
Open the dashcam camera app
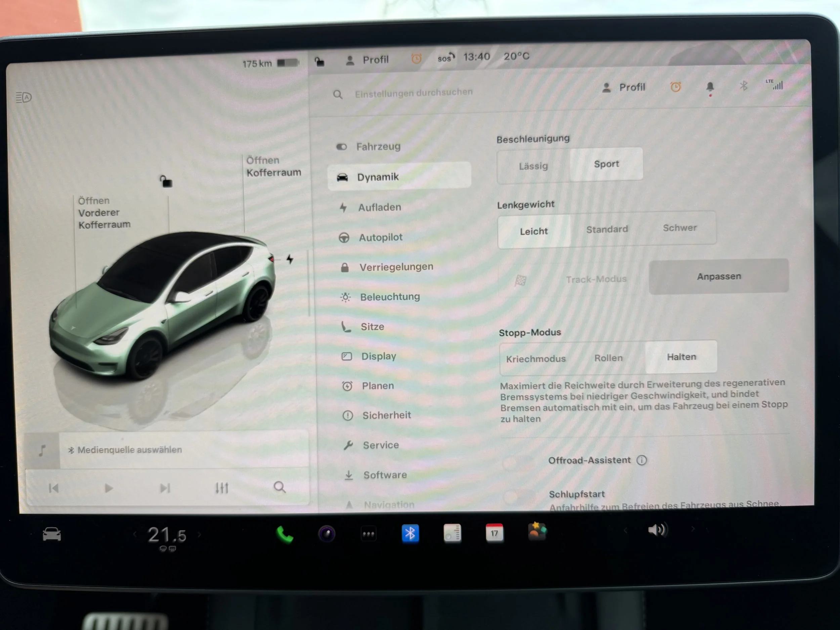tap(327, 534)
